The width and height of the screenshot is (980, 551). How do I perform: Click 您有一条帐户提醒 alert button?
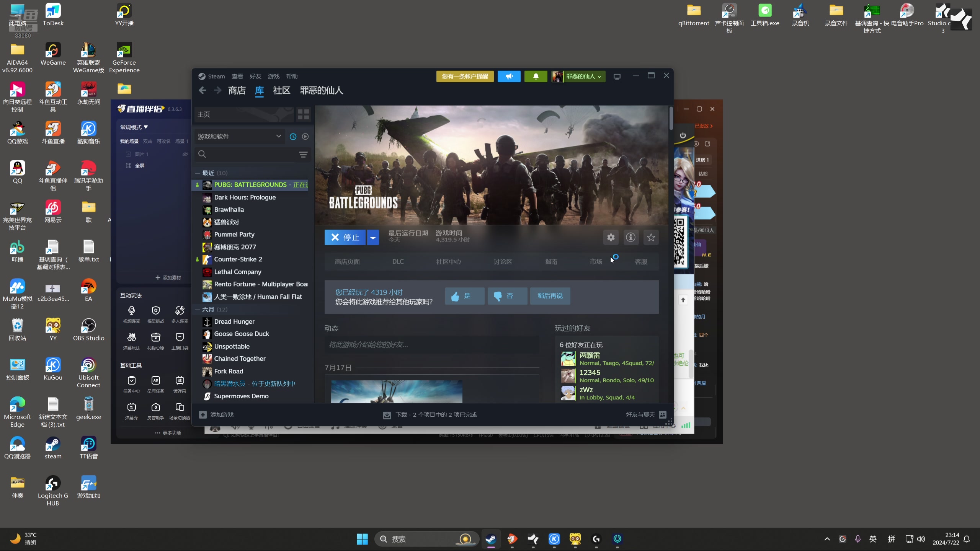465,76
